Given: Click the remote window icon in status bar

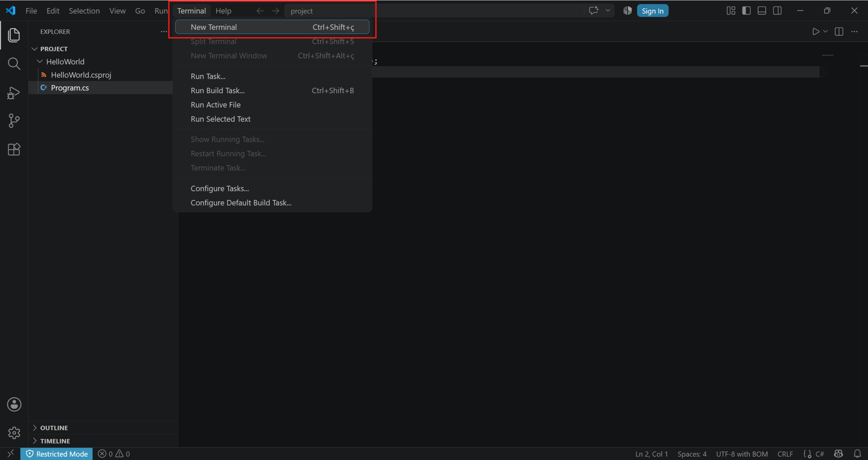Looking at the screenshot, I should pos(10,454).
